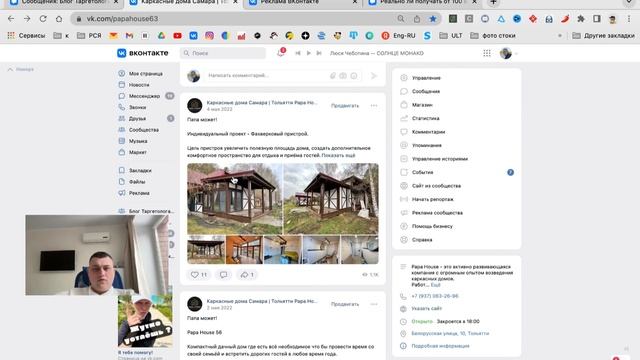Screen dimensions: 640x360
Task: Open the second large house photo
Action: click(331, 199)
